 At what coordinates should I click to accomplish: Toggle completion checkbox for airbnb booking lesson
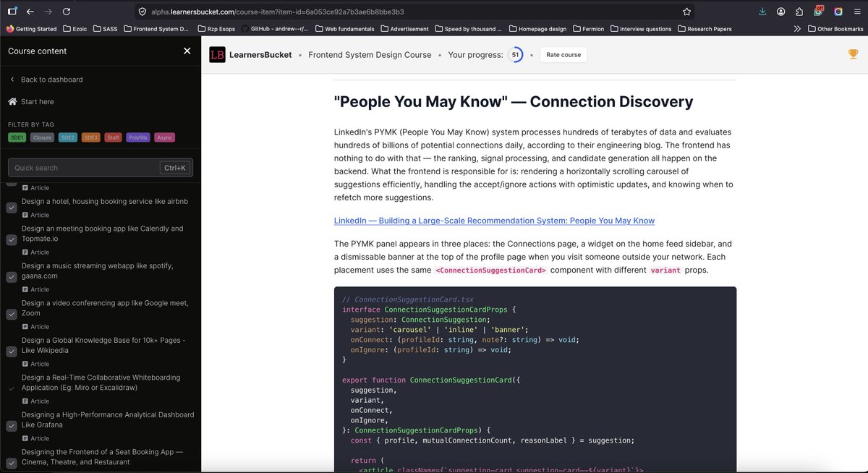pos(12,208)
